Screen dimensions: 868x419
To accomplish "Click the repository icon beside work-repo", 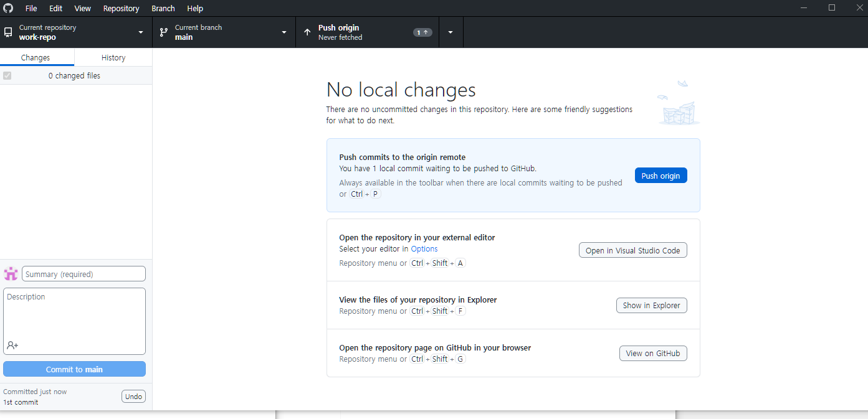I will pos(8,32).
